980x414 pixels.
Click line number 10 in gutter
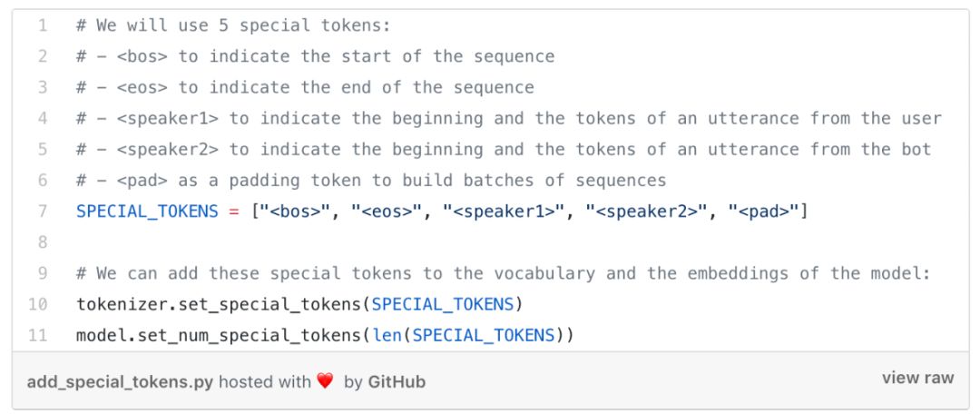(x=39, y=304)
